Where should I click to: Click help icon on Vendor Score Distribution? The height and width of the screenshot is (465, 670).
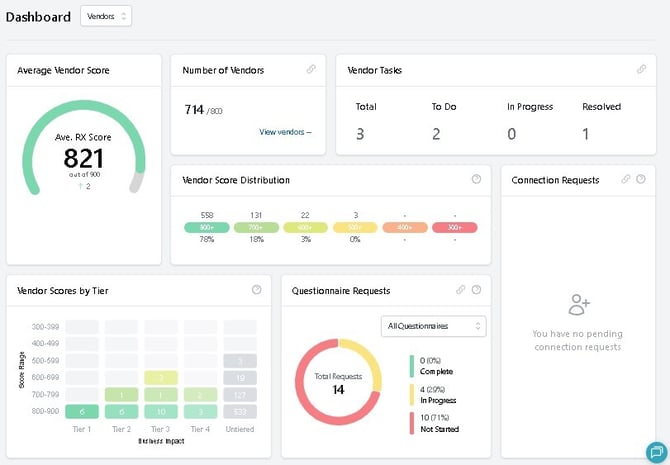[x=476, y=180]
